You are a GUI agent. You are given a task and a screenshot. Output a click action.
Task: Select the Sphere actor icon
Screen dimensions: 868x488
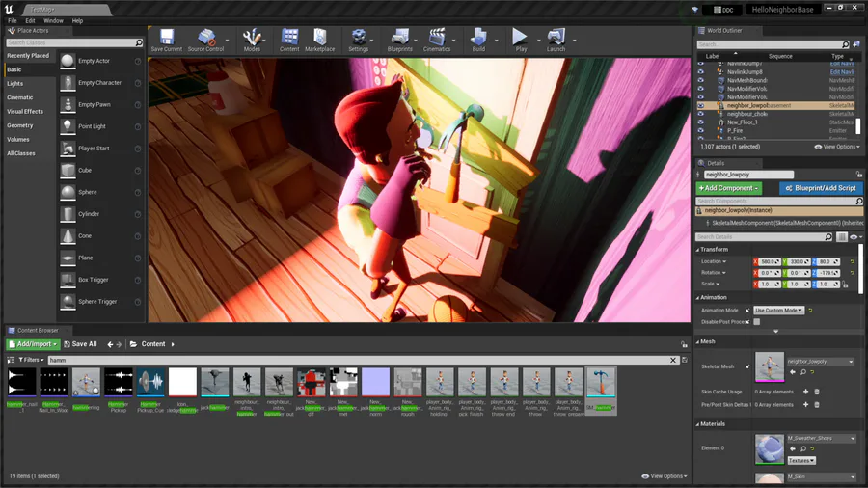pos(68,192)
